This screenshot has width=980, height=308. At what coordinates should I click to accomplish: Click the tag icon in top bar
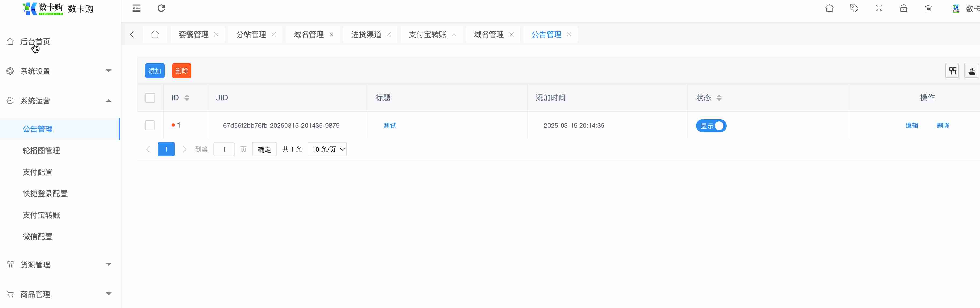point(854,8)
